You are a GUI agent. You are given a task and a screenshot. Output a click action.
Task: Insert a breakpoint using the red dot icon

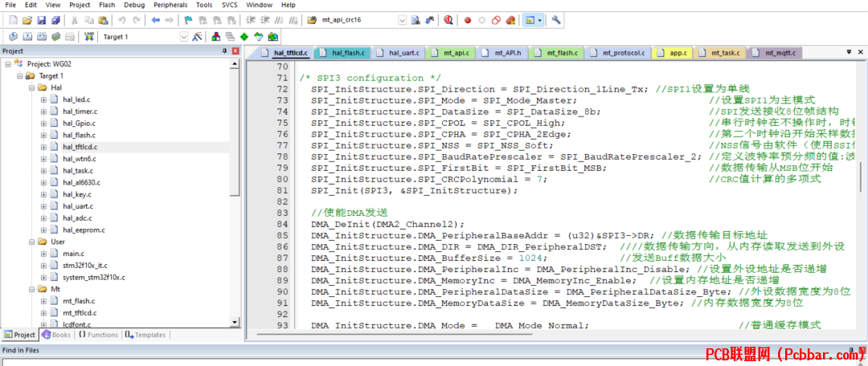coord(467,20)
